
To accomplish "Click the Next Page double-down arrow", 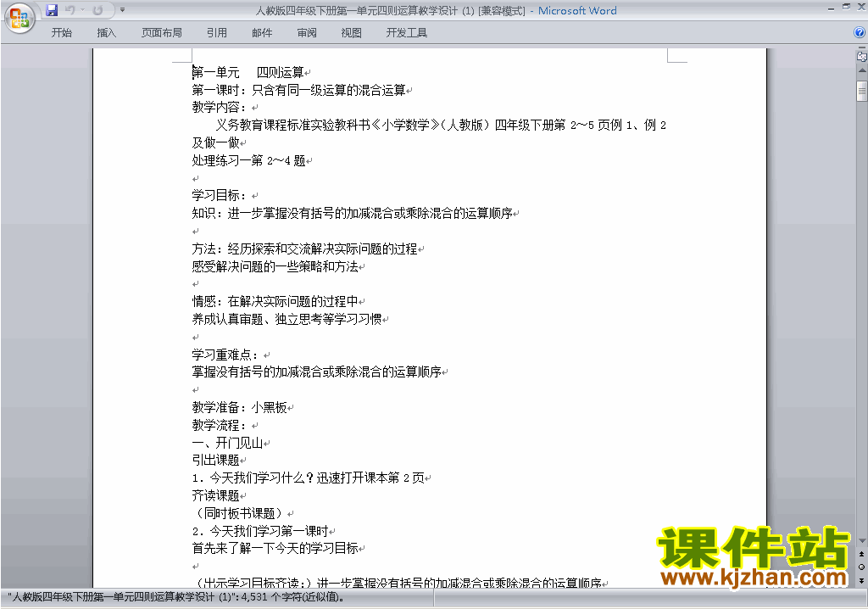I will click(862, 580).
